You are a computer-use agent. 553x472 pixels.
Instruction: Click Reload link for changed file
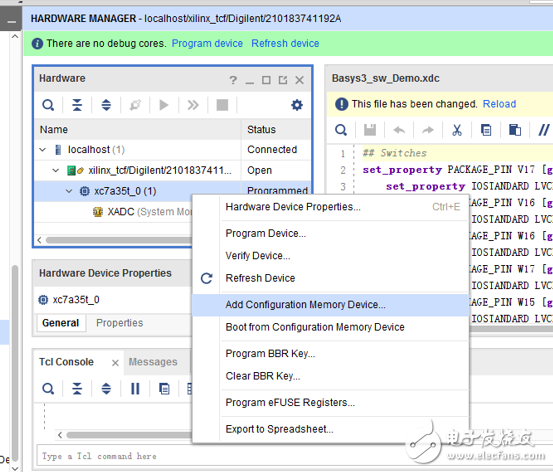(499, 104)
